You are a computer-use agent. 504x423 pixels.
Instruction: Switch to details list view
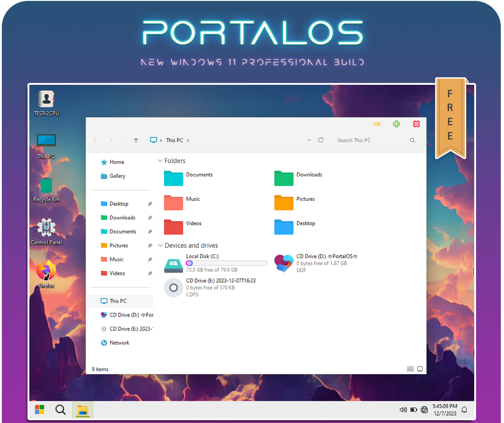[410, 369]
